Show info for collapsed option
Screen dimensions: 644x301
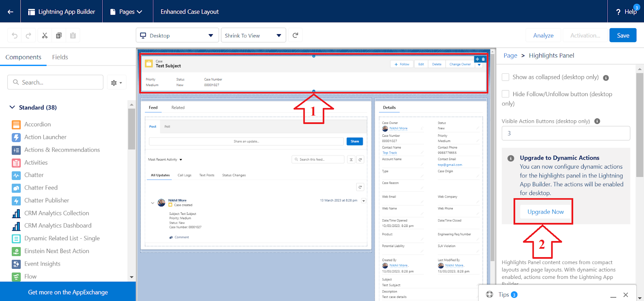pos(606,78)
